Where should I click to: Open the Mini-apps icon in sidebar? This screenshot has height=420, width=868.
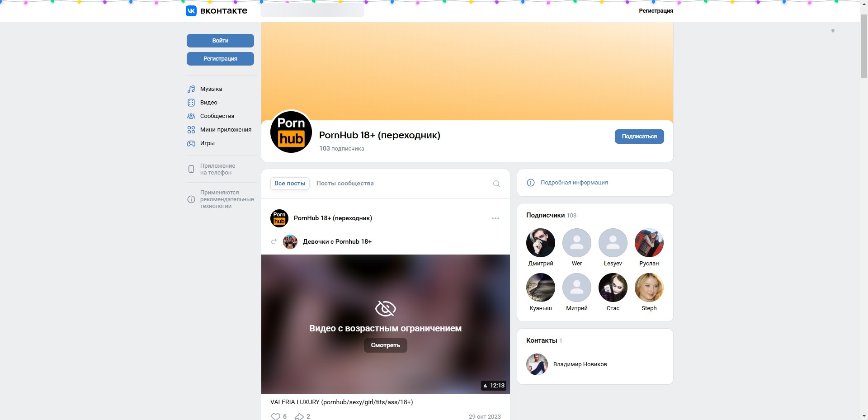pyautogui.click(x=191, y=130)
